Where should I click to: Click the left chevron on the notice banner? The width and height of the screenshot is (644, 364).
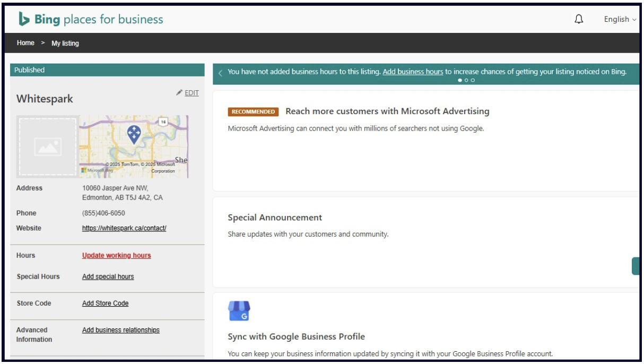pos(220,73)
